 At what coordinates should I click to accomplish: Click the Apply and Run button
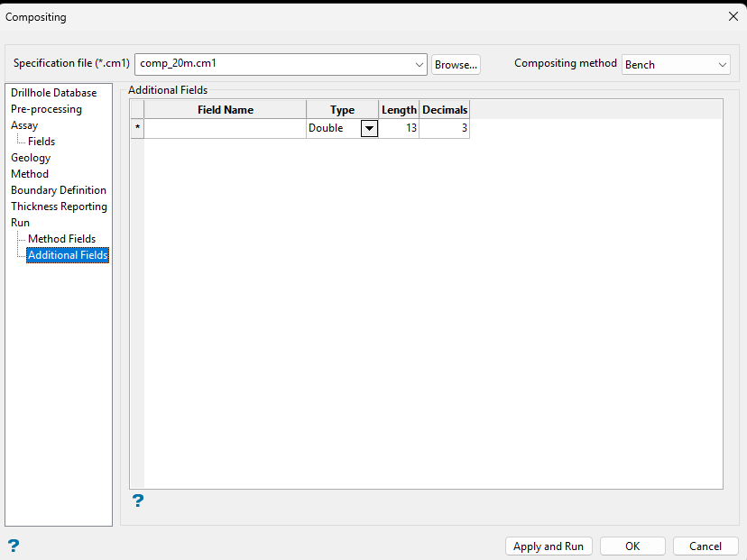[x=549, y=546]
